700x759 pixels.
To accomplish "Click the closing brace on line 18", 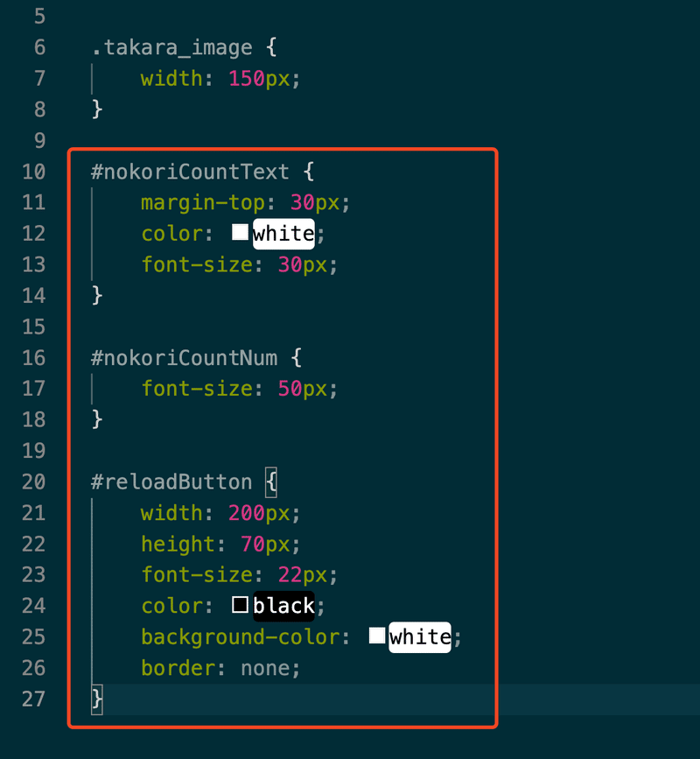I will coord(97,419).
